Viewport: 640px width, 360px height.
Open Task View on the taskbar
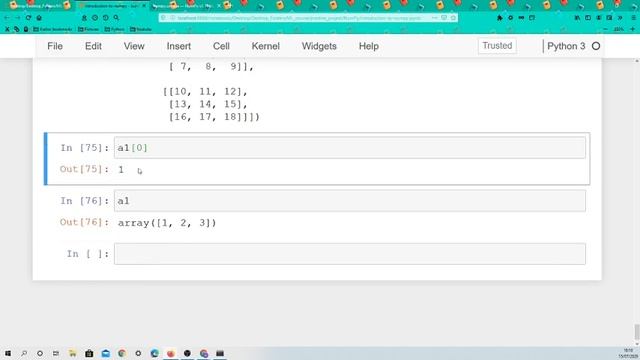coord(56,353)
